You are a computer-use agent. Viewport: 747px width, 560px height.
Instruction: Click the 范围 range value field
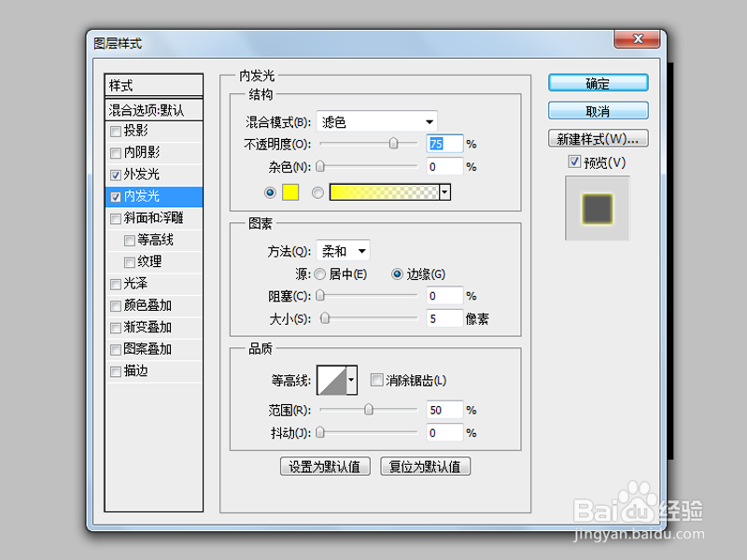pyautogui.click(x=445, y=410)
